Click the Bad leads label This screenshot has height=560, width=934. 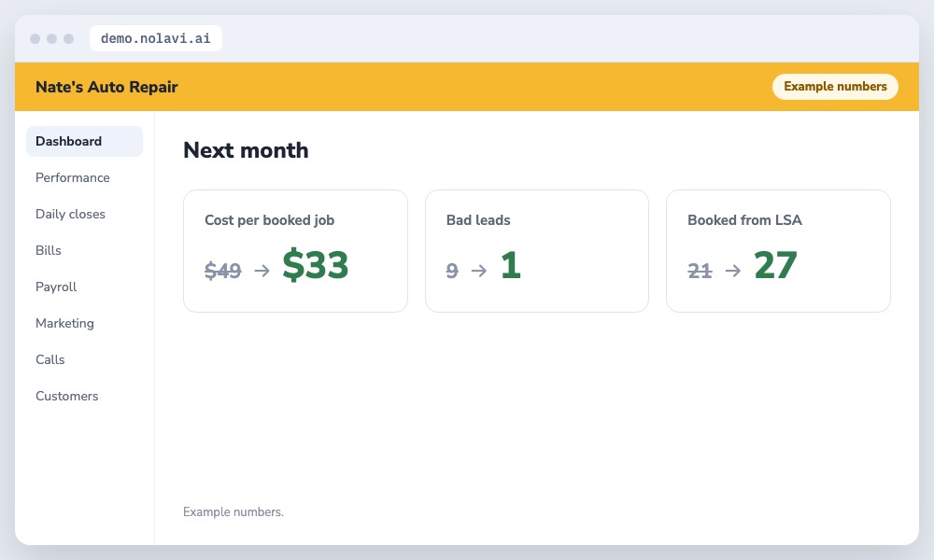tap(478, 220)
